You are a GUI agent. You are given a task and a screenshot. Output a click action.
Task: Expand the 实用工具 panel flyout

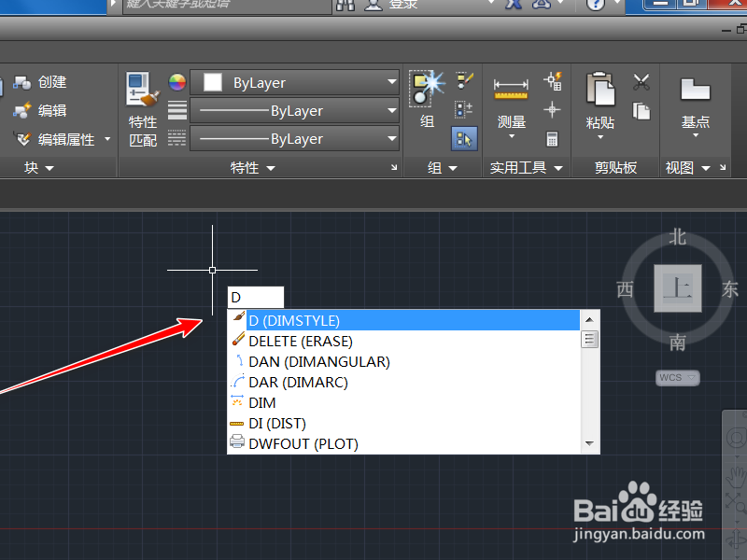[526, 168]
